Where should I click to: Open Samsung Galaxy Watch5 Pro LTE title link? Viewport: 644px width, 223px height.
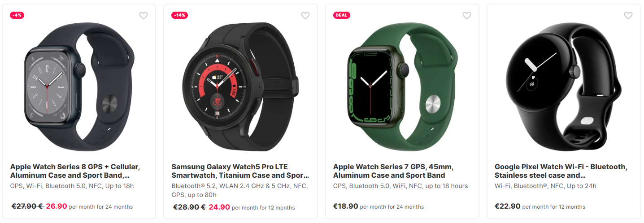[x=240, y=171]
